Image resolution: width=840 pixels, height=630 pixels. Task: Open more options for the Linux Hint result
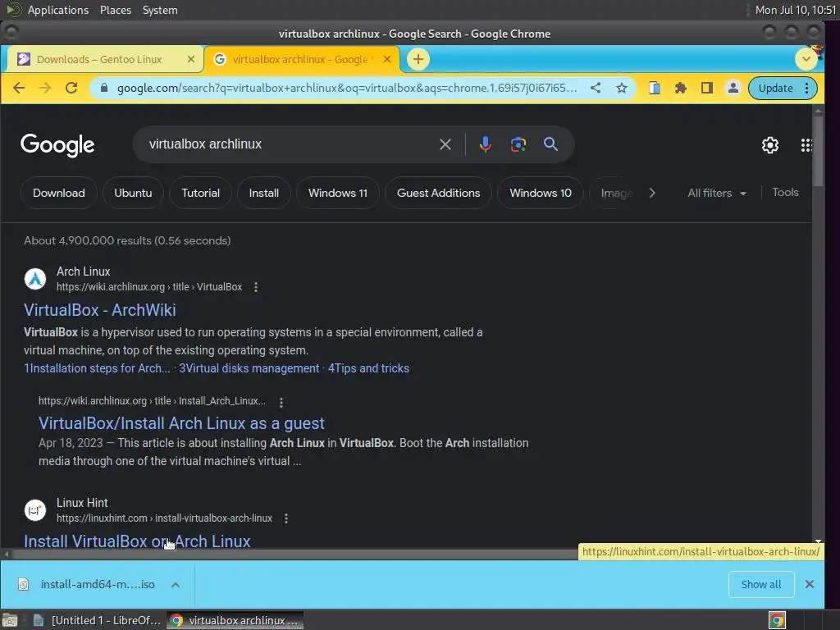tap(286, 518)
